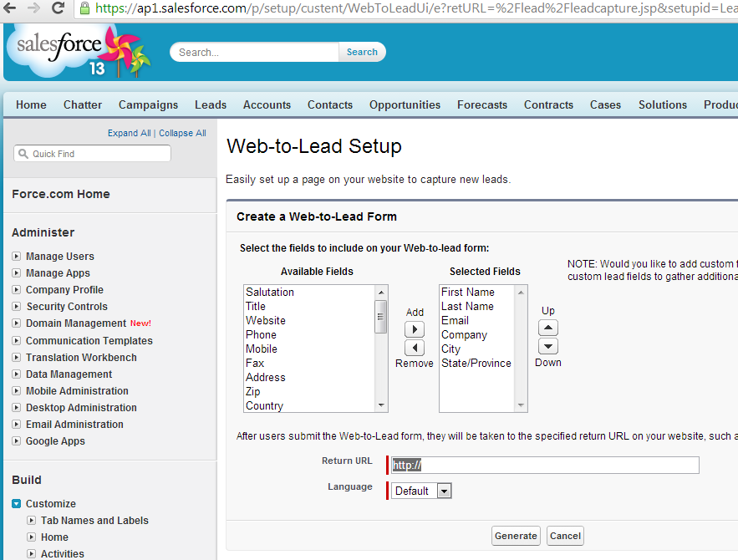Open the Contacts tab
The width and height of the screenshot is (738, 560).
pos(330,105)
